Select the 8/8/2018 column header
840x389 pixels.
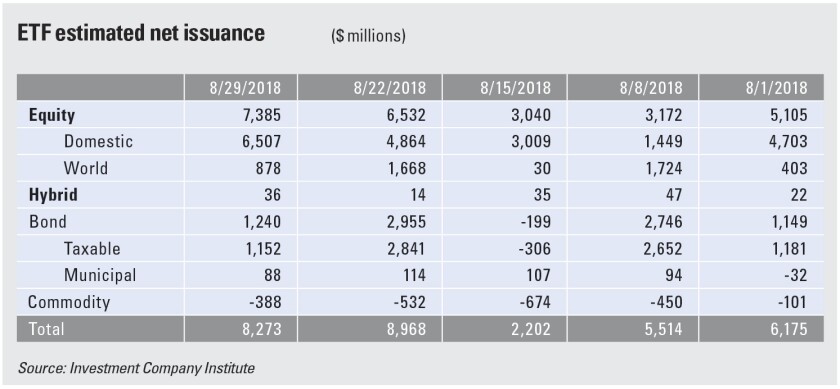[x=651, y=87]
